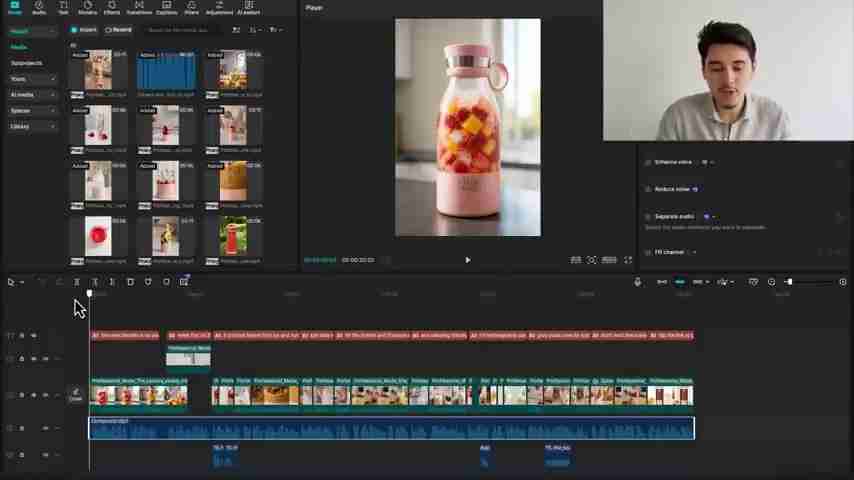Open the Filters panel
The image size is (854, 480).
tap(191, 8)
